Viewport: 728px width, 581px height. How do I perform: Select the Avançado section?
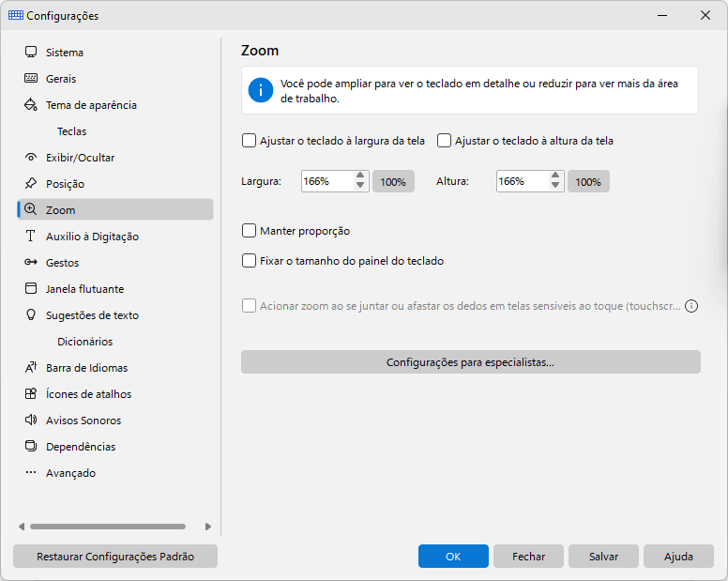[115, 473]
